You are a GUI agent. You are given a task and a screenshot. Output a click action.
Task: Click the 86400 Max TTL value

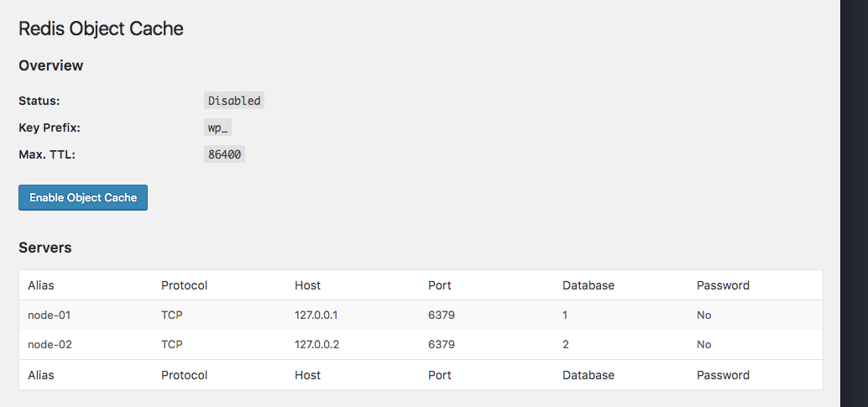[224, 154]
